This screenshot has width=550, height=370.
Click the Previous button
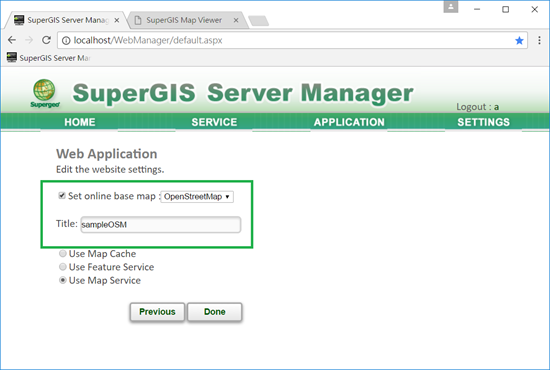click(x=157, y=312)
